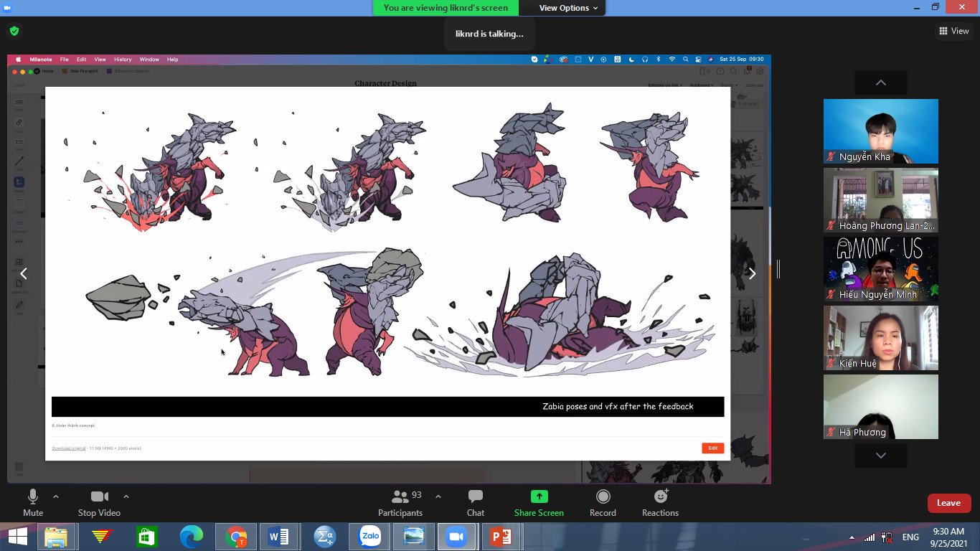Image resolution: width=980 pixels, height=551 pixels.
Task: Switch to the Character Design tab
Action: pos(128,71)
